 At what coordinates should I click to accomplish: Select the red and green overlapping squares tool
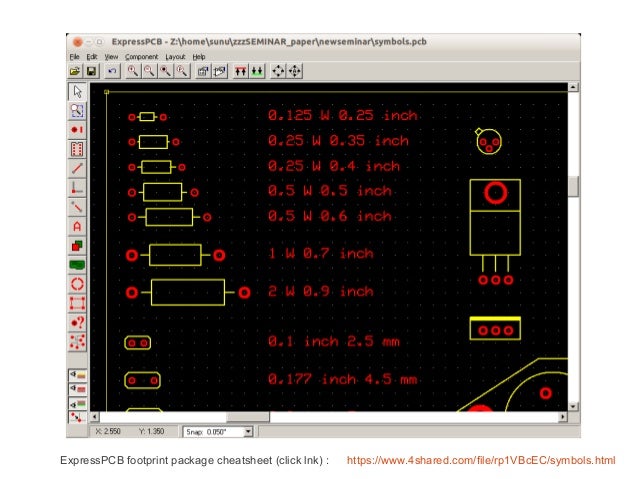click(x=77, y=245)
